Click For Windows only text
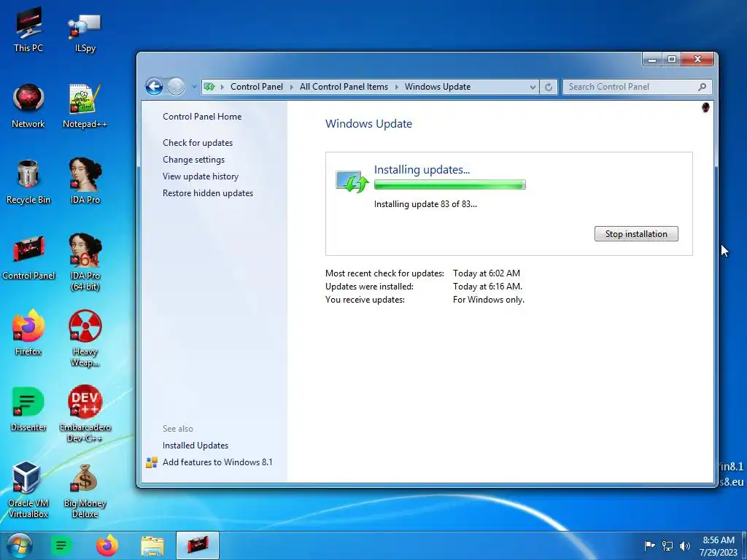747x560 pixels. 488,300
